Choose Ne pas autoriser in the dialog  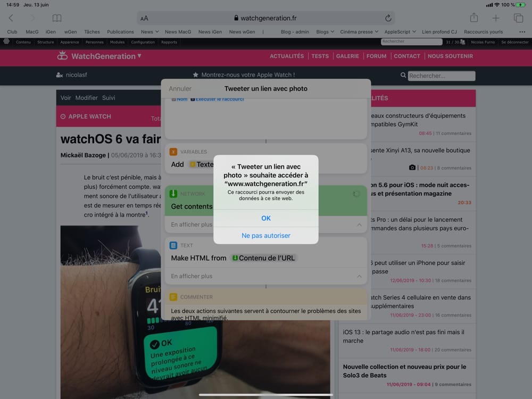265,236
